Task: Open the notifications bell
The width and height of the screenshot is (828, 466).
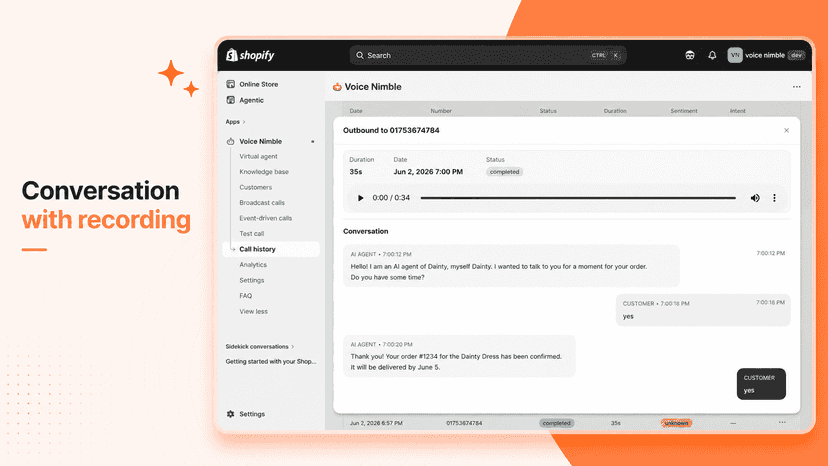Action: coord(712,55)
